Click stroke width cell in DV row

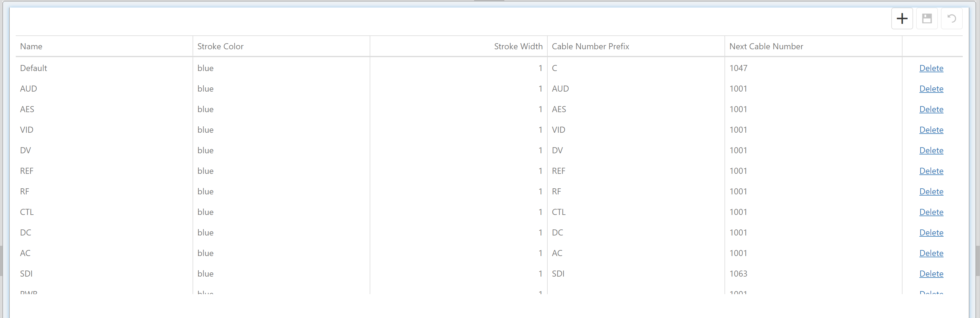[539, 151]
